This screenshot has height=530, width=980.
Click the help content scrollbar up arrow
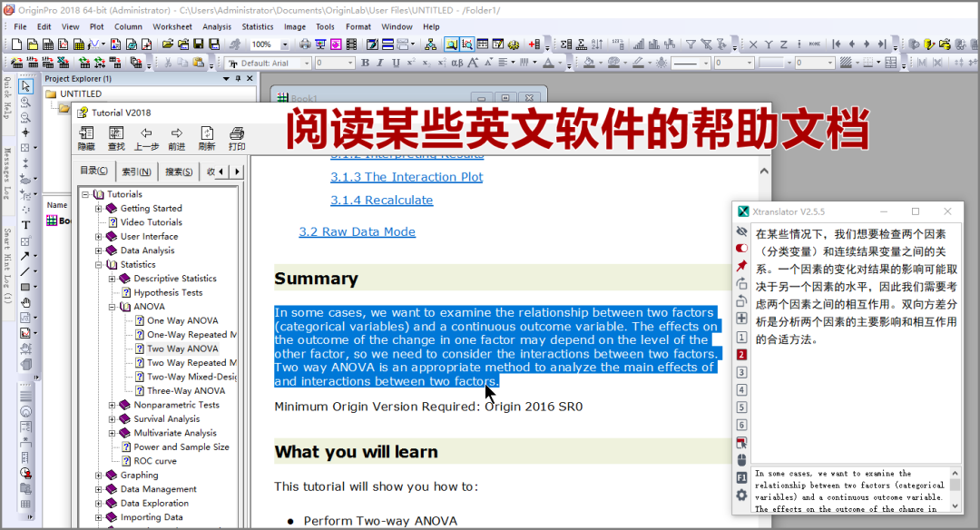tap(764, 171)
